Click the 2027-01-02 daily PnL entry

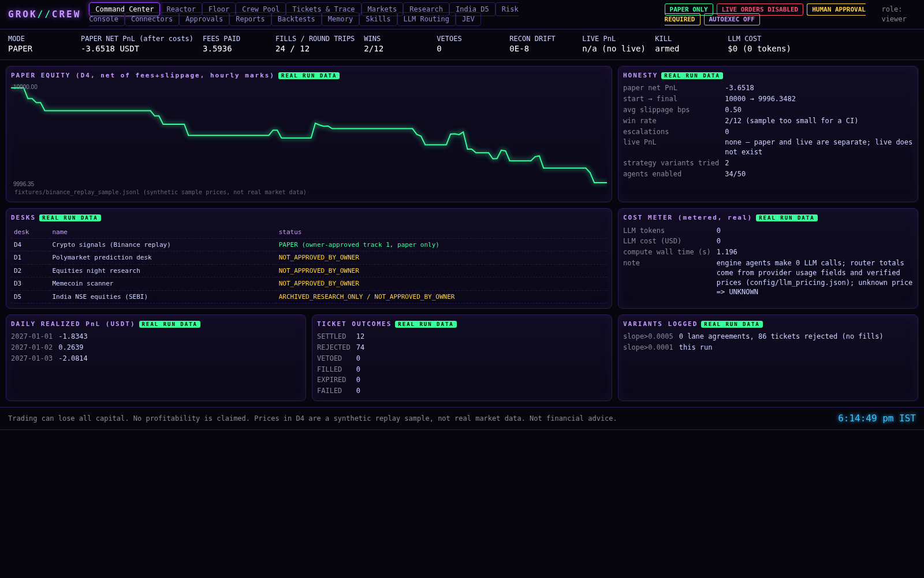47,347
